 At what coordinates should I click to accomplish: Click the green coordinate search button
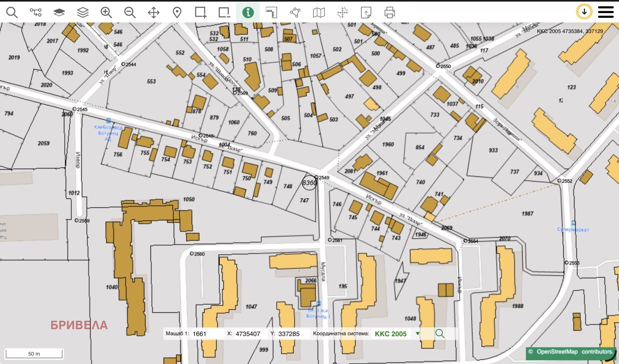(440, 333)
